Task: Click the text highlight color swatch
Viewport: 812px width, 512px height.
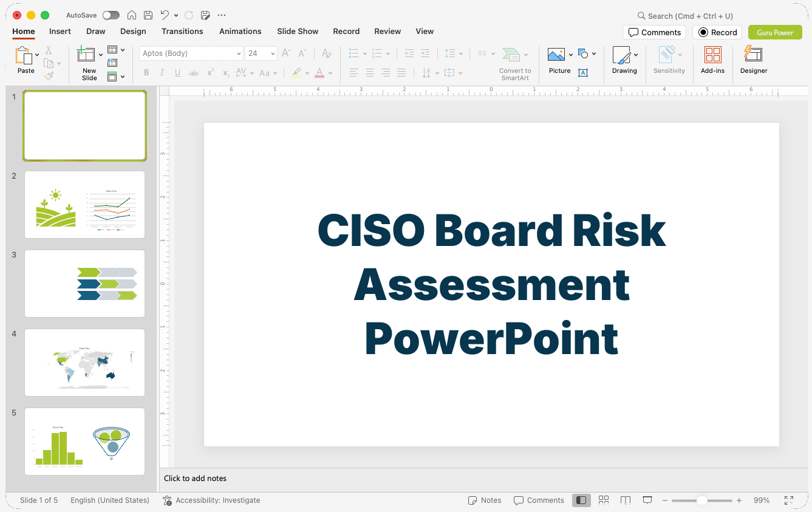Action: pos(296,73)
